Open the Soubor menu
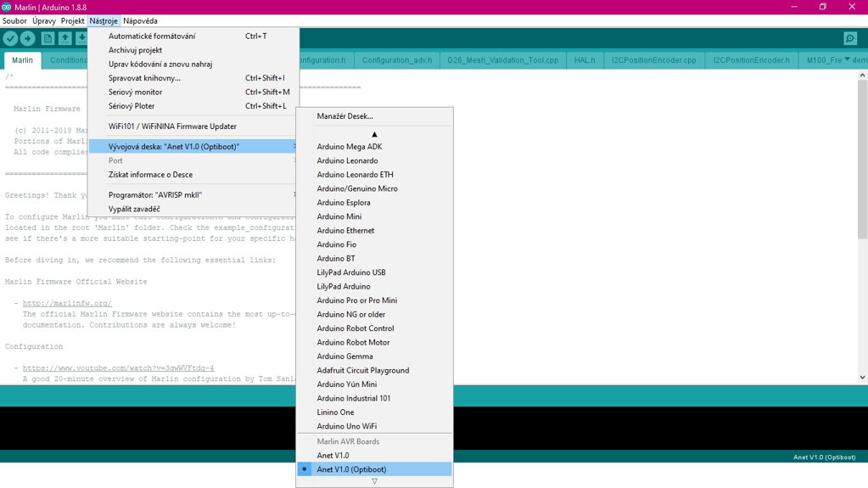The width and height of the screenshot is (868, 488). click(x=14, y=20)
